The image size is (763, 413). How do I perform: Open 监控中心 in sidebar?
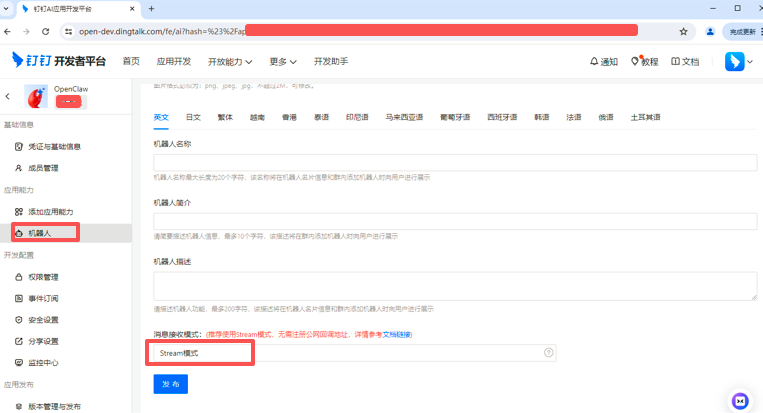pyautogui.click(x=43, y=362)
